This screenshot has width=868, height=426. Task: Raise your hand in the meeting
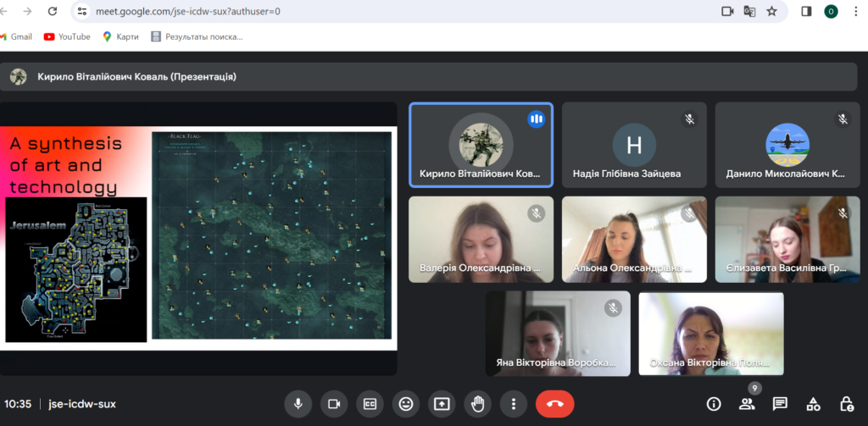pos(478,403)
